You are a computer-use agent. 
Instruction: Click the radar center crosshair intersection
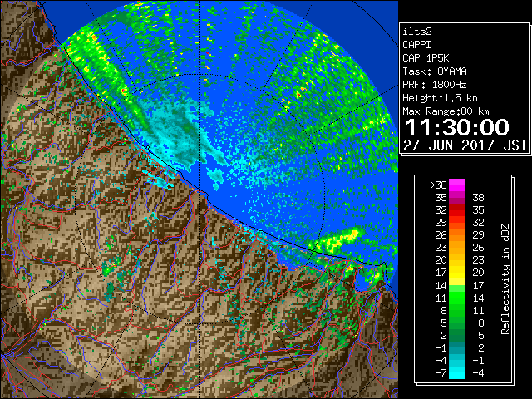(199, 199)
